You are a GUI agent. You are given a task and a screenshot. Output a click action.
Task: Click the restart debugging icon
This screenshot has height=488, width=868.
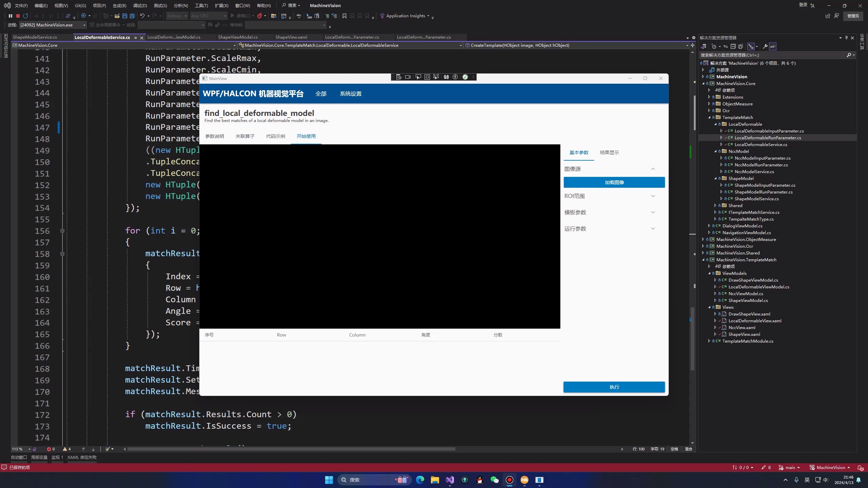coord(25,16)
